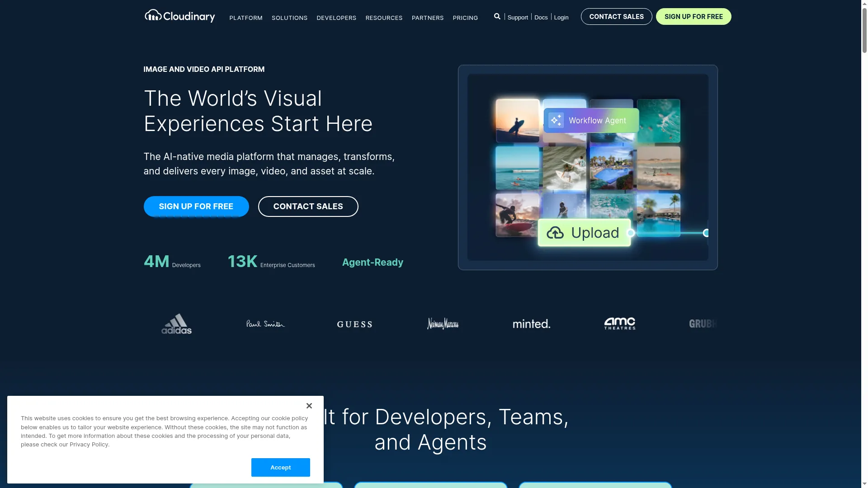Click the hero Contact Sales button
The height and width of the screenshot is (488, 868).
[x=308, y=206]
